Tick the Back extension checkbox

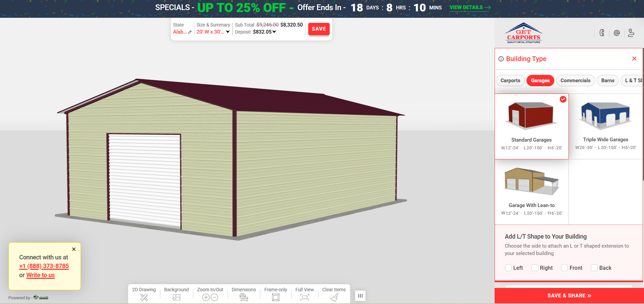click(594, 268)
